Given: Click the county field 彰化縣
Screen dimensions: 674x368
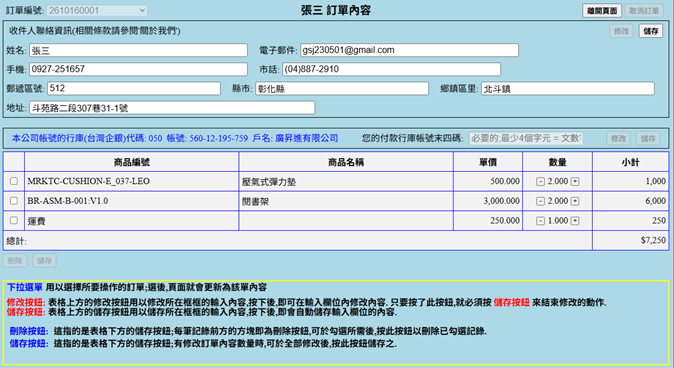Looking at the screenshot, I should tap(342, 89).
